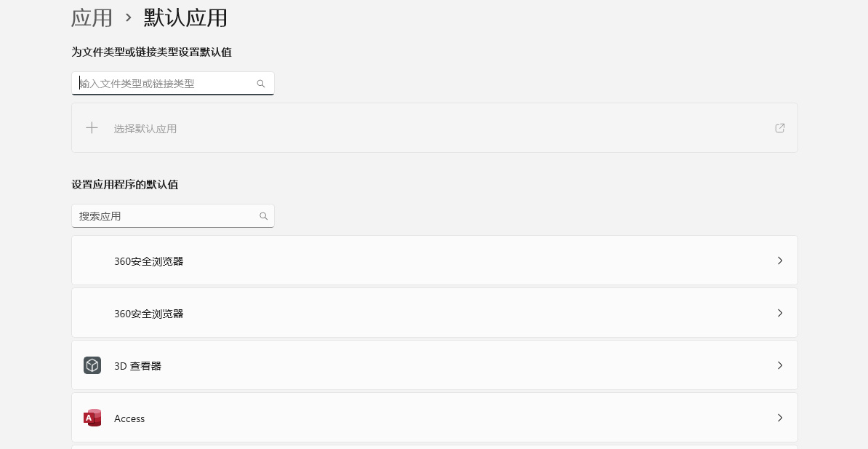Select the Access app name

[129, 418]
